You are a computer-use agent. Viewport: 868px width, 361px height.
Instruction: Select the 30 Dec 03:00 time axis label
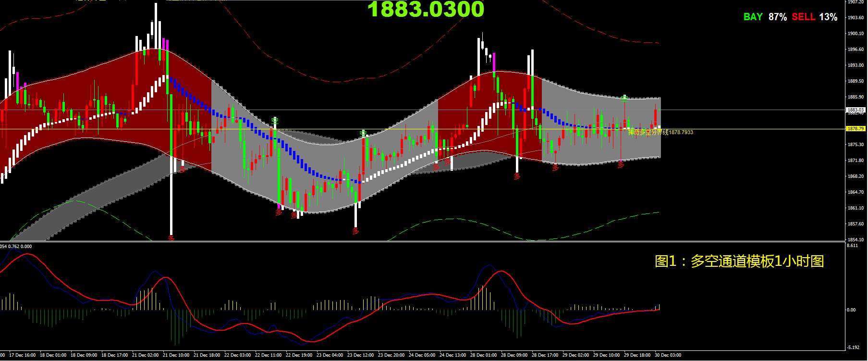(x=668, y=356)
